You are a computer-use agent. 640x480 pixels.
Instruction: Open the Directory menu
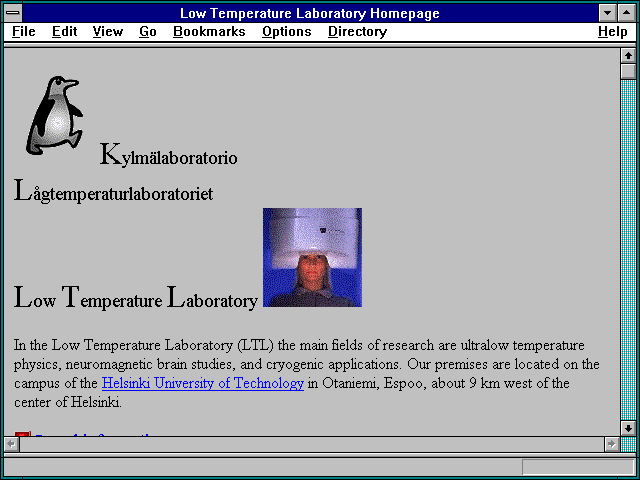(357, 31)
